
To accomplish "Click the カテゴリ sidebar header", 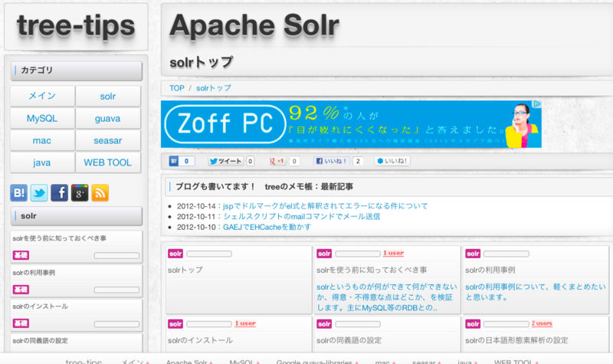I will point(76,71).
